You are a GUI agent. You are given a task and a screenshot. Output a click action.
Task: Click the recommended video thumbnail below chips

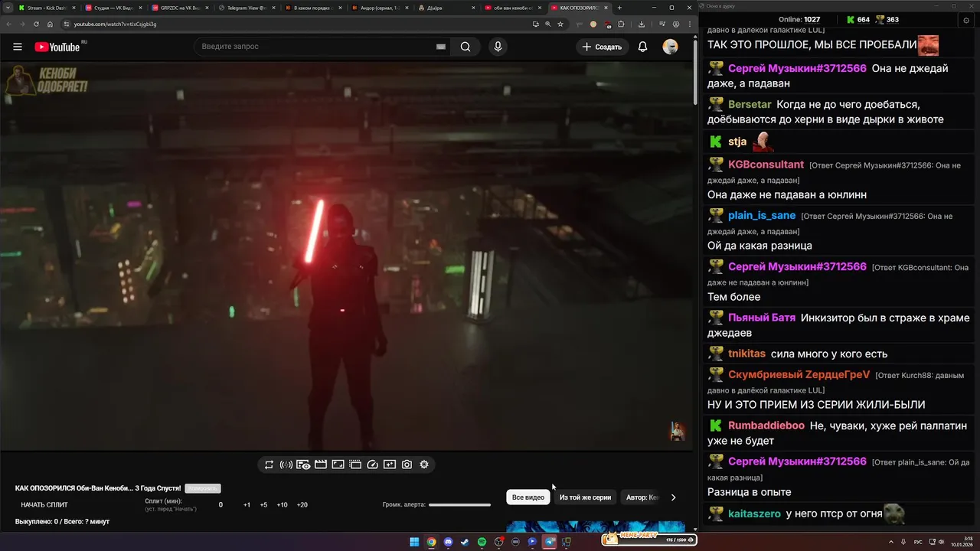pyautogui.click(x=596, y=527)
